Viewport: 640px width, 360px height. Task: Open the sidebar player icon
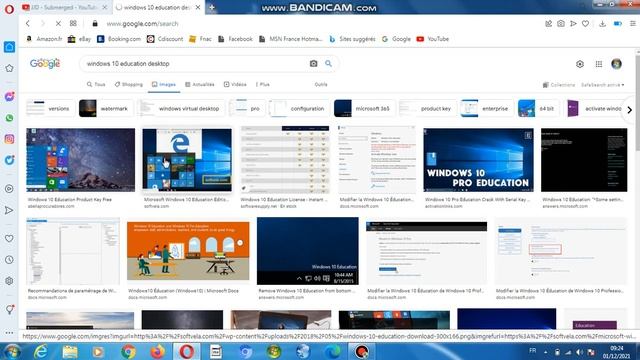pyautogui.click(x=9, y=189)
